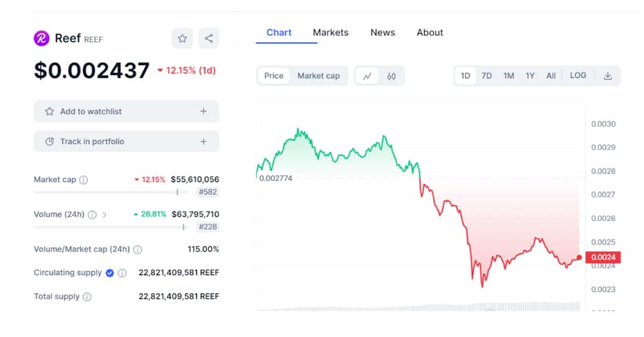
Task: Click the star favorite icon beside Reef
Action: coord(183,39)
